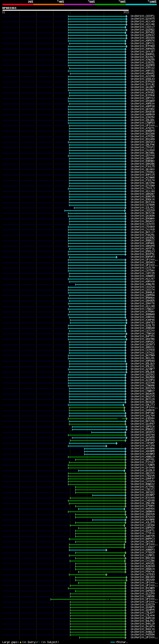The height and width of the screenshot is (644, 159).
Task: Click hit label UniRef100_Q5USA9
Action: click(143, 580)
